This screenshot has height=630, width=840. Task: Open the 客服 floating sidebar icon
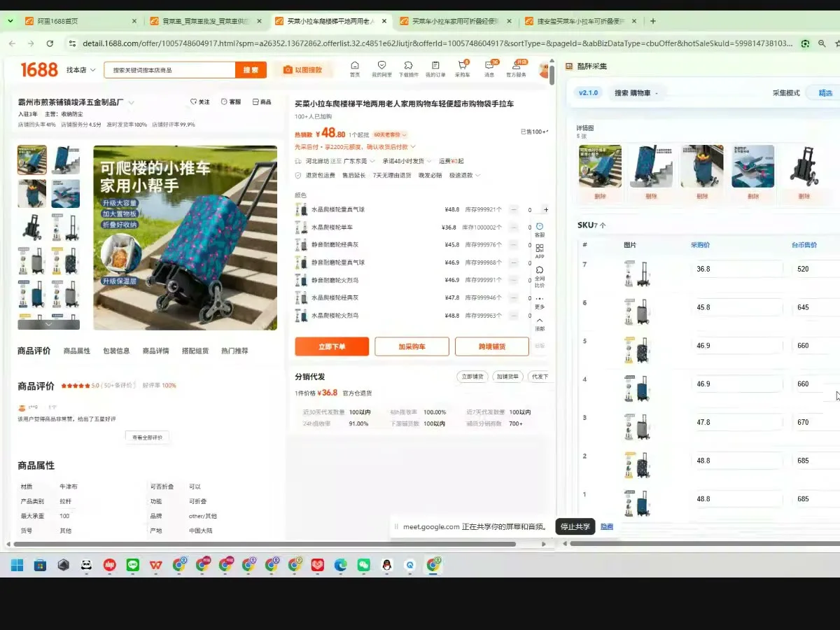[x=540, y=230]
